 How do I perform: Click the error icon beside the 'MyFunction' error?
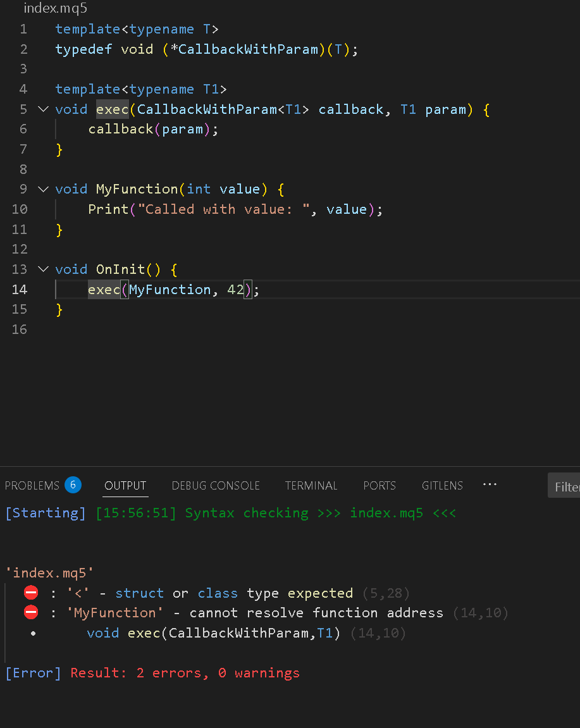(31, 612)
